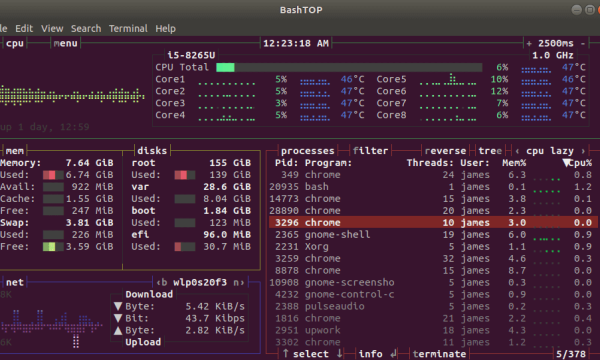
Task: Click the filter option in processes
Action: (370, 151)
